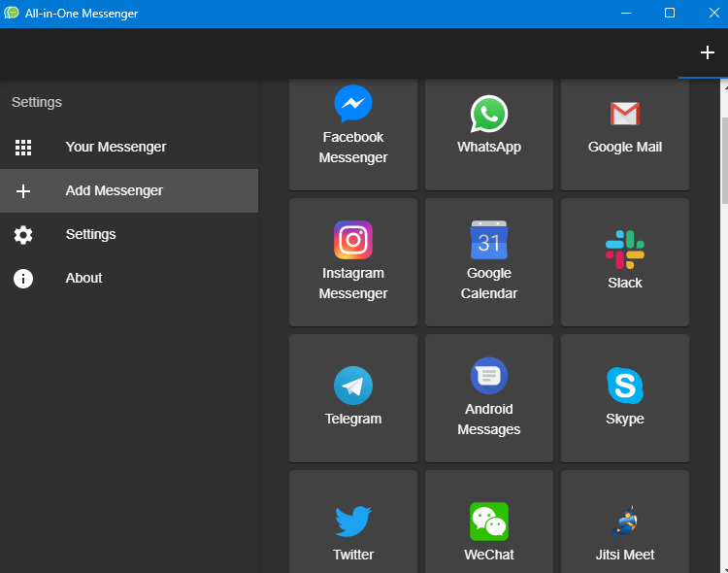The image size is (728, 573).
Task: Choose the Android Messages icon
Action: click(489, 376)
